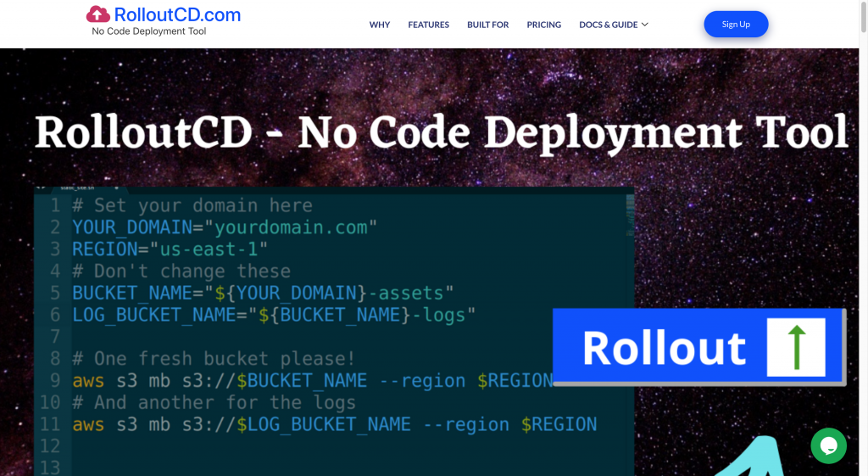Viewport: 868px width, 476px height.
Task: Expand the Docs & Guide chevron
Action: [645, 25]
